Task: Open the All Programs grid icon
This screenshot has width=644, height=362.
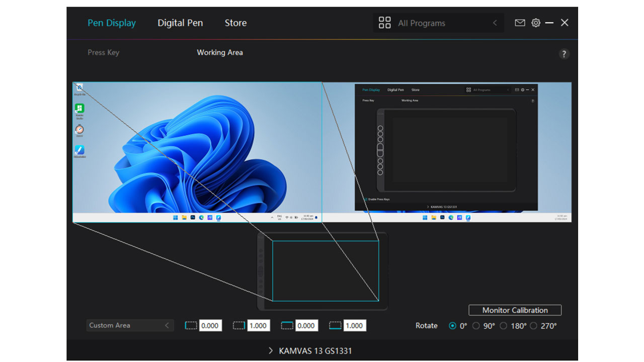Action: 385,22
